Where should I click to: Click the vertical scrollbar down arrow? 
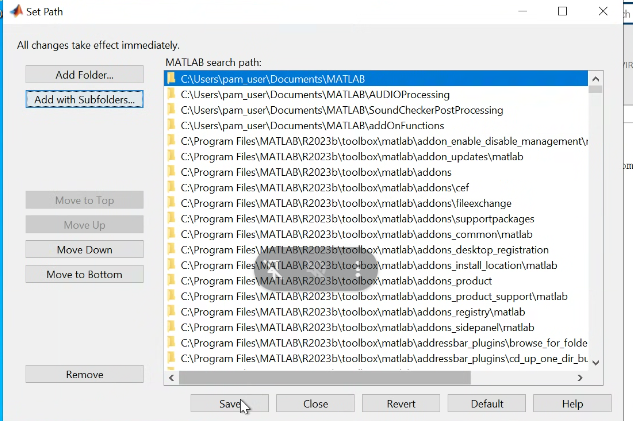pyautogui.click(x=596, y=361)
